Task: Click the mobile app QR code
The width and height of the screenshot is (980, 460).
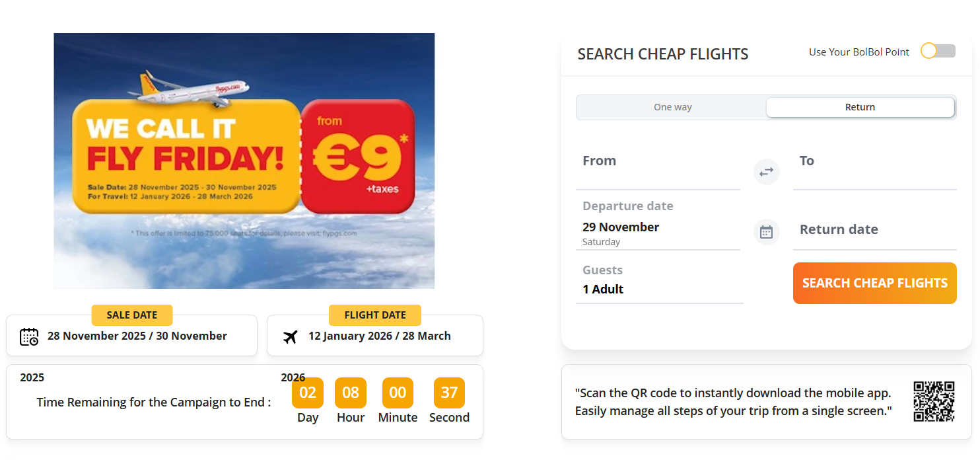Action: [934, 401]
